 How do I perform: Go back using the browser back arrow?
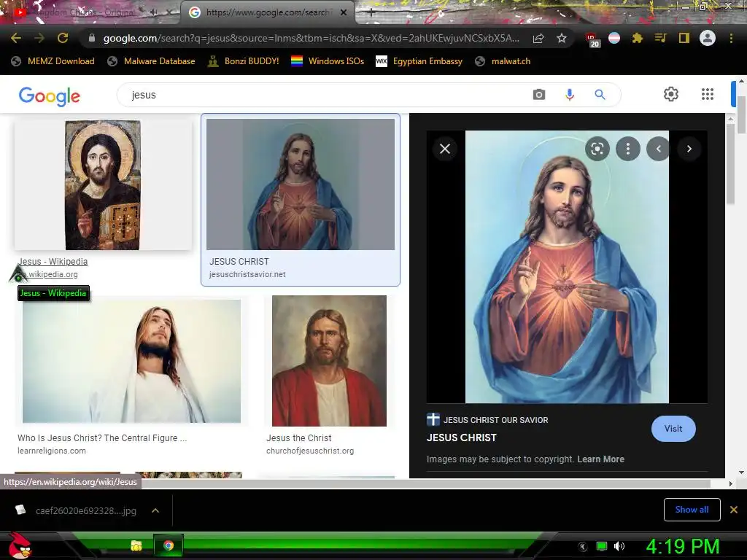click(x=16, y=38)
